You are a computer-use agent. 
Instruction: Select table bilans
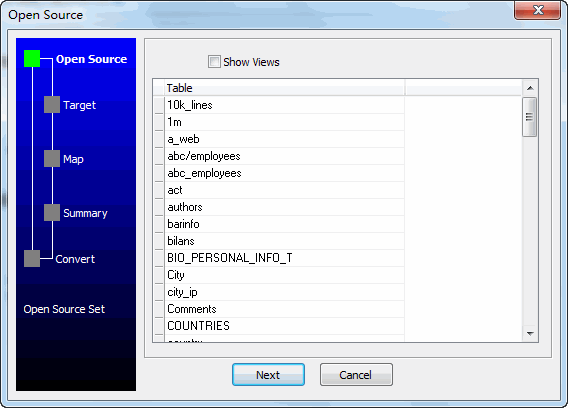[284, 241]
